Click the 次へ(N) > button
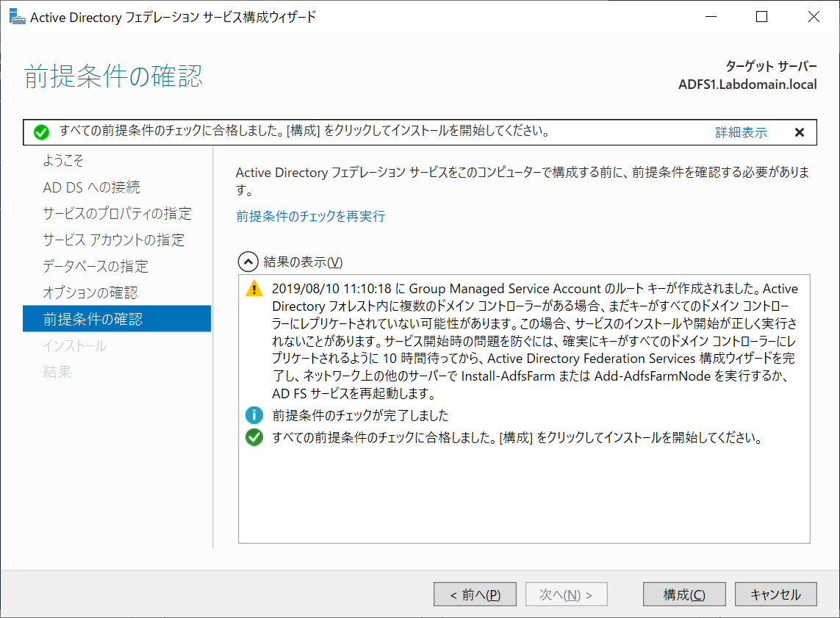Image resolution: width=840 pixels, height=618 pixels. (567, 594)
